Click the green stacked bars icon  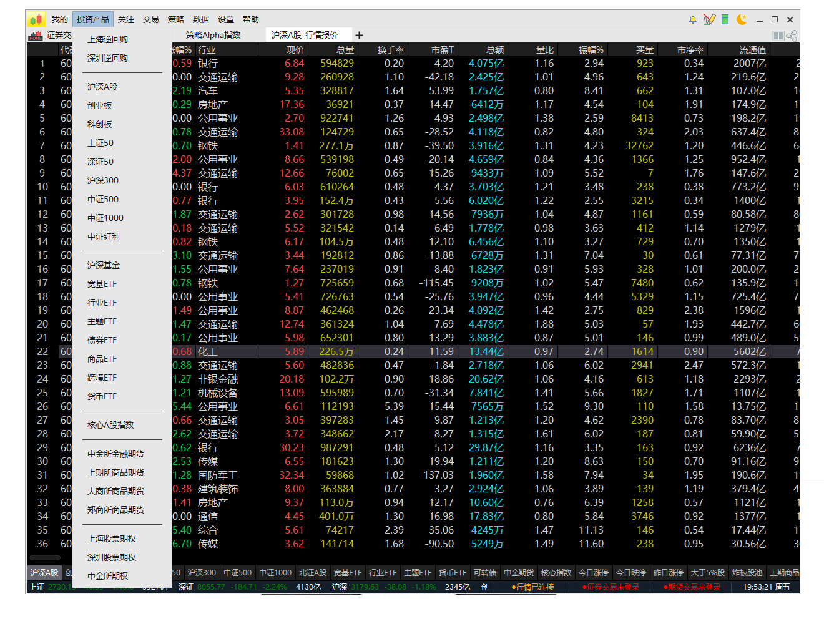coord(725,19)
